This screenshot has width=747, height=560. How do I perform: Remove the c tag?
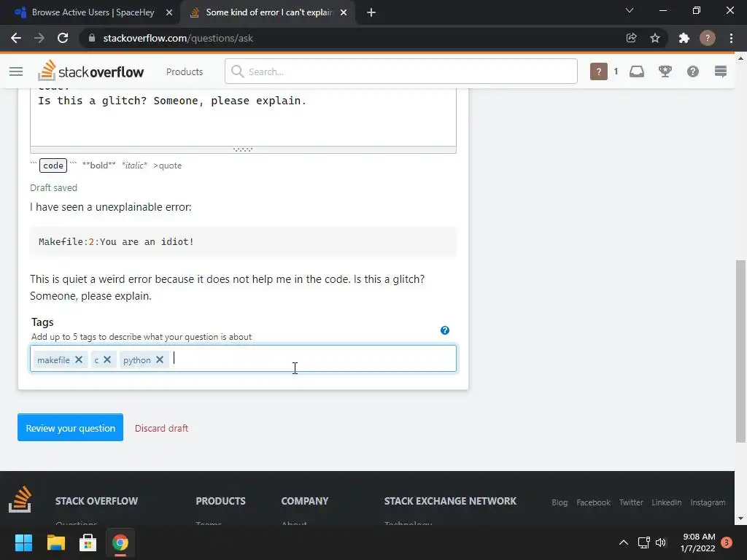(107, 359)
